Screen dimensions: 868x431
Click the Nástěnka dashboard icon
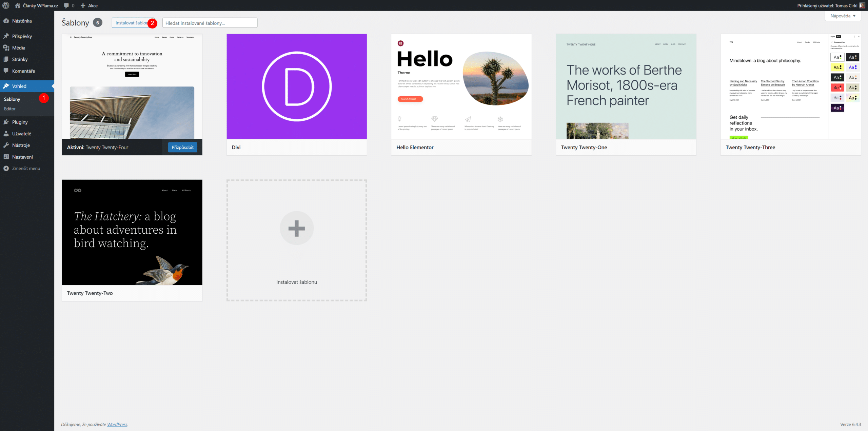click(6, 21)
